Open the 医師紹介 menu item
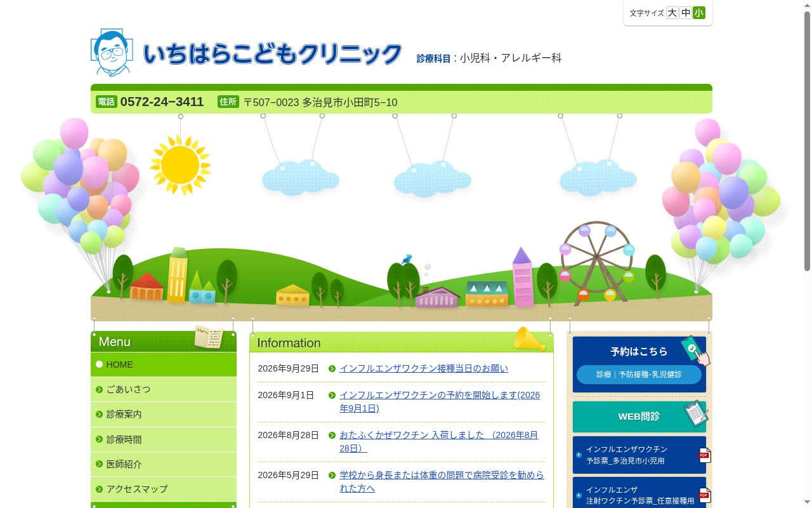This screenshot has height=508, width=812. click(x=164, y=464)
